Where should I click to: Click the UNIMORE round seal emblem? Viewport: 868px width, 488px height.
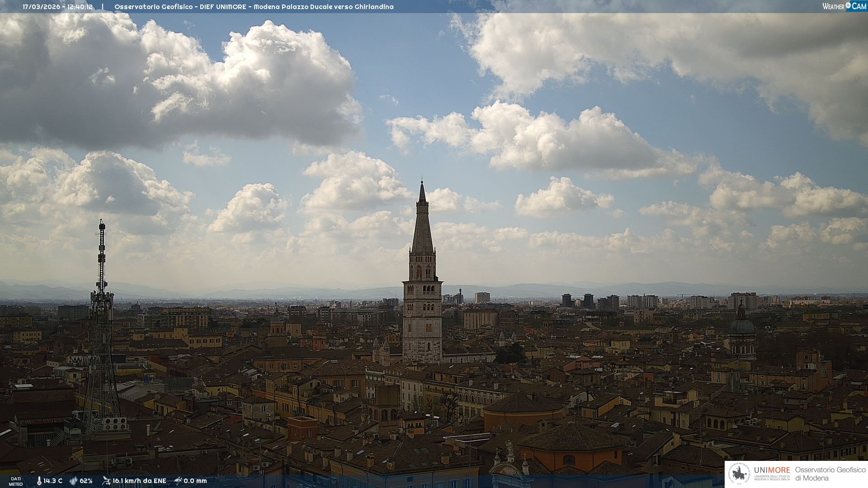(x=740, y=474)
